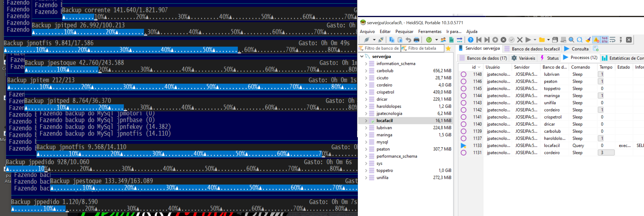This screenshot has width=644, height=216.
Task: Sort processes by the Comando column header
Action: click(x=583, y=67)
